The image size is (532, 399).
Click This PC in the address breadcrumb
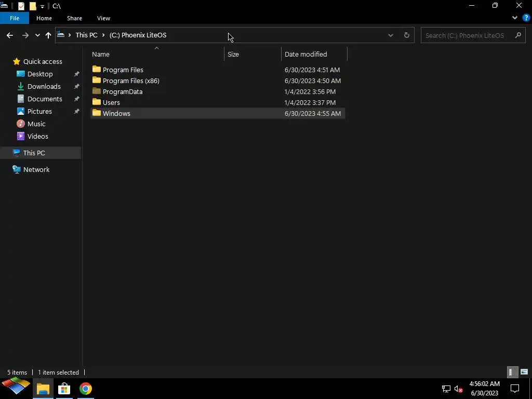[x=87, y=35]
